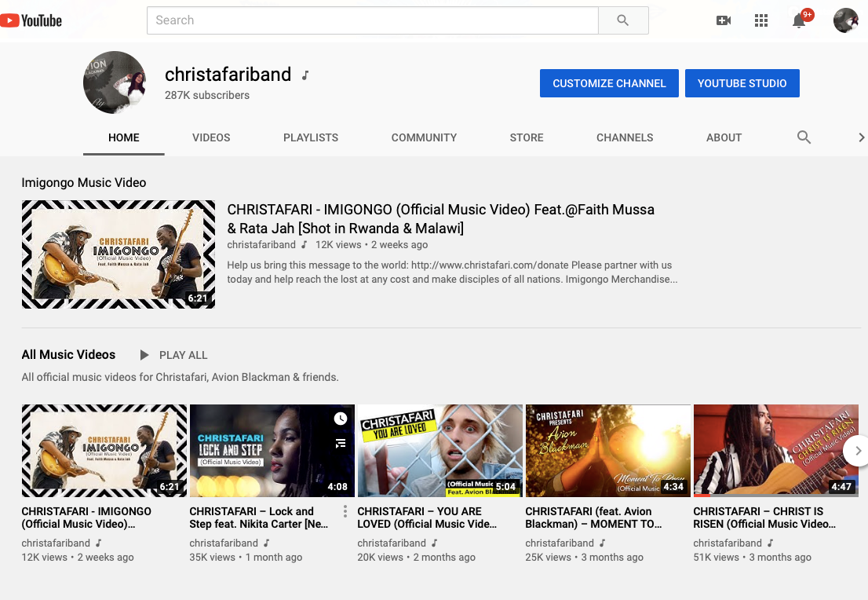
Task: Open the notifications bell
Action: (x=799, y=20)
